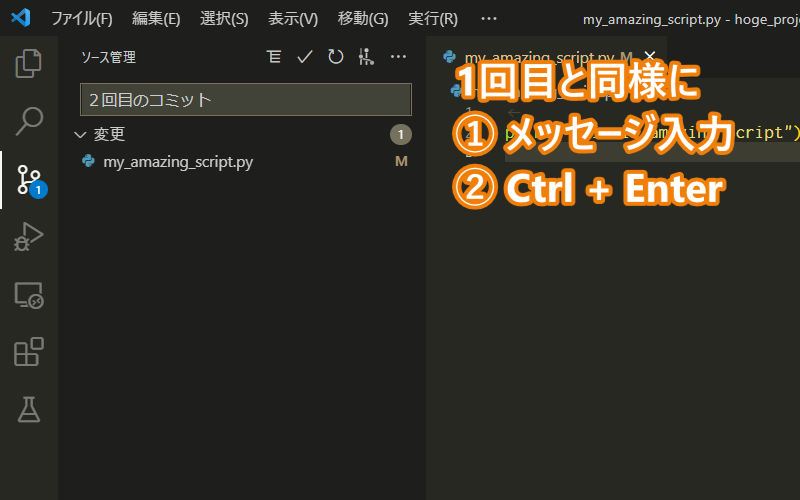Open the Remote Explorer view
Screen dimensions: 800x500
pyautogui.click(x=29, y=295)
